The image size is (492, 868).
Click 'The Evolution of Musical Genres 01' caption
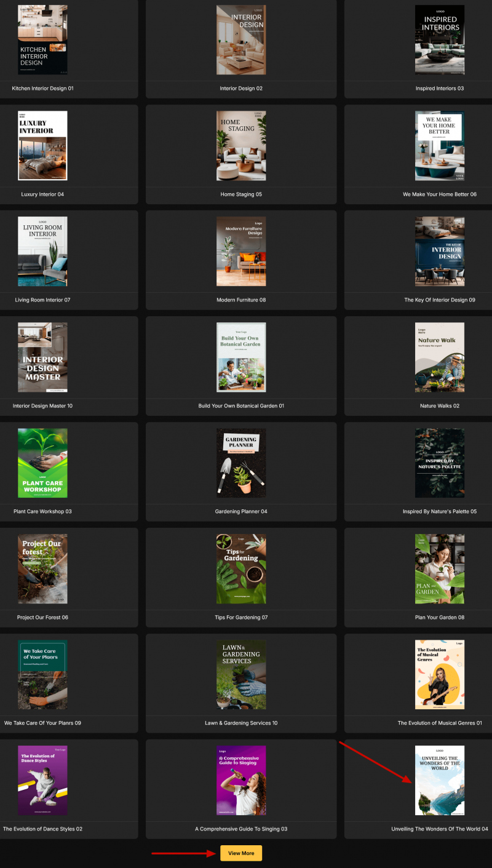click(440, 723)
